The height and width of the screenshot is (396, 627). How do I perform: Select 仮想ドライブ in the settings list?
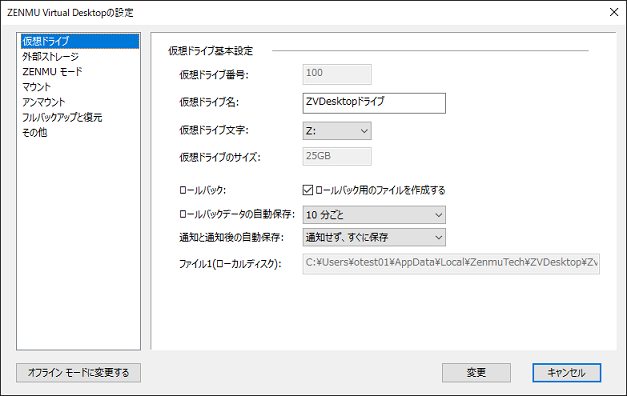(x=80, y=41)
